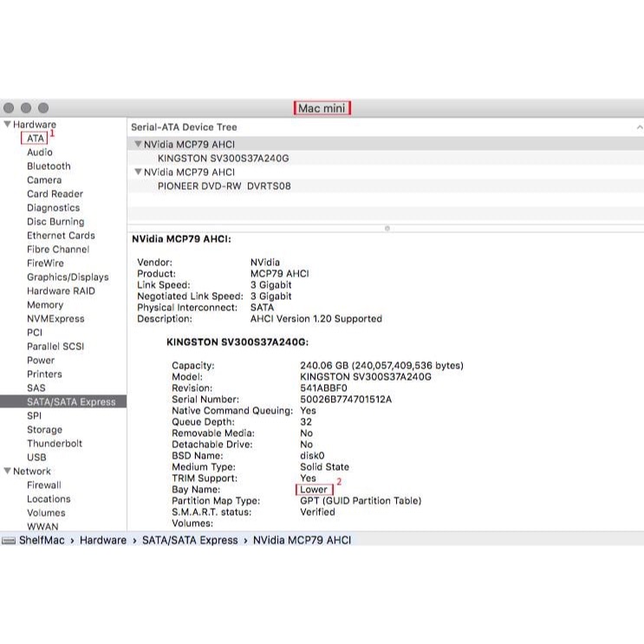Select USB in the sidebar

[x=36, y=458]
